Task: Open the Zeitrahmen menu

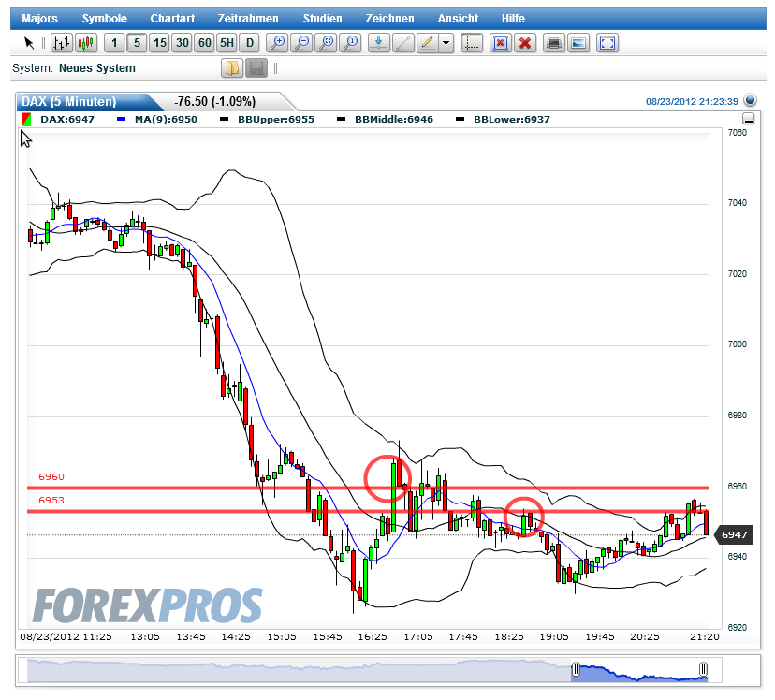Action: (248, 19)
